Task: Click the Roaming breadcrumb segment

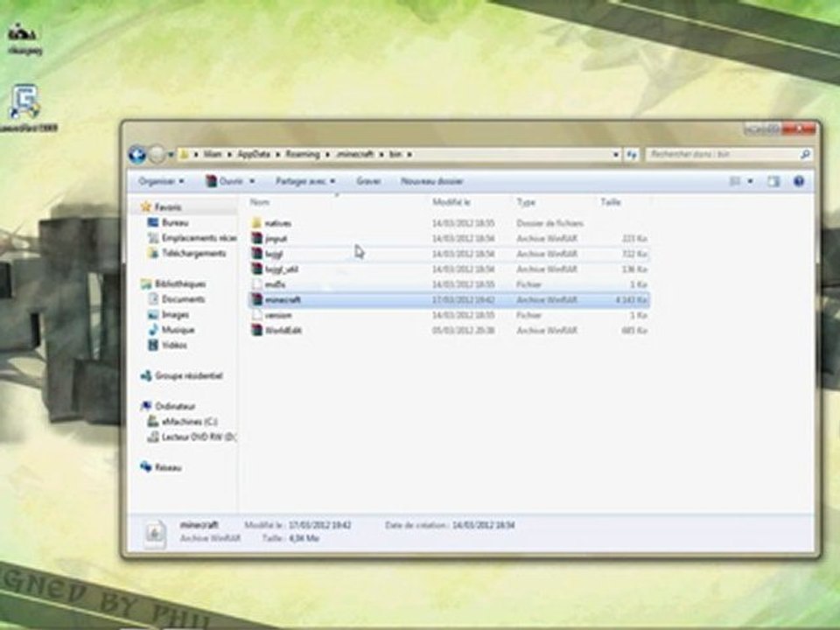Action: [x=302, y=154]
